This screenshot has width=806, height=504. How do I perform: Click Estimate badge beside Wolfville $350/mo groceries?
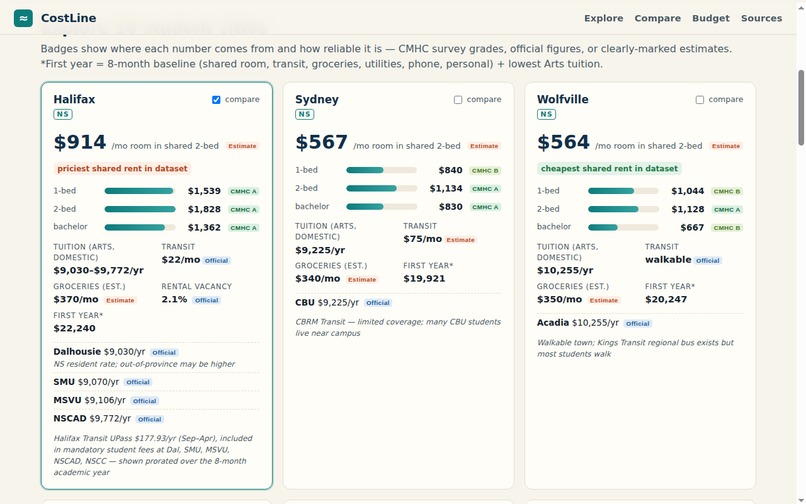tap(604, 300)
